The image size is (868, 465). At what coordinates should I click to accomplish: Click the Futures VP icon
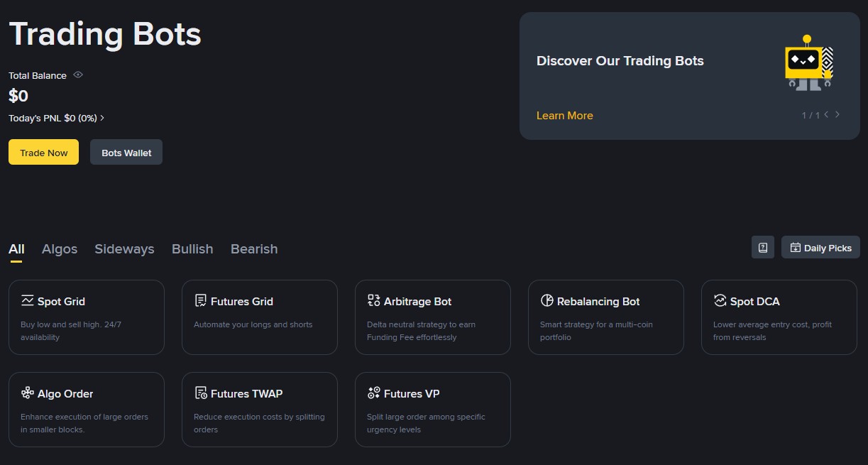[x=374, y=393]
